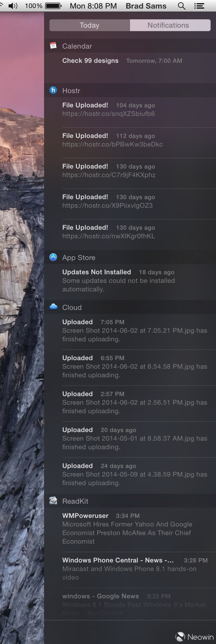Click the Calendar app icon
This screenshot has width=216, height=644.
tap(53, 46)
